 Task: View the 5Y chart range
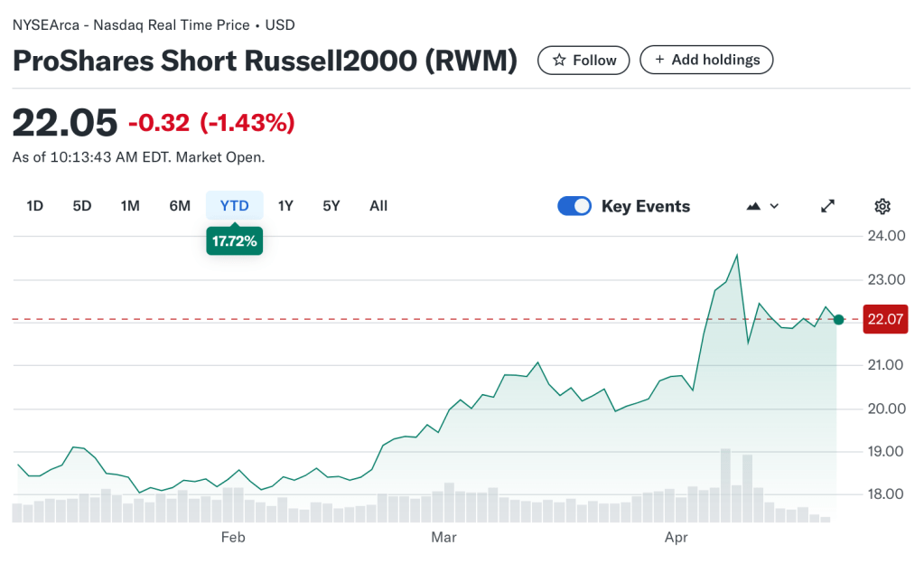(x=331, y=206)
